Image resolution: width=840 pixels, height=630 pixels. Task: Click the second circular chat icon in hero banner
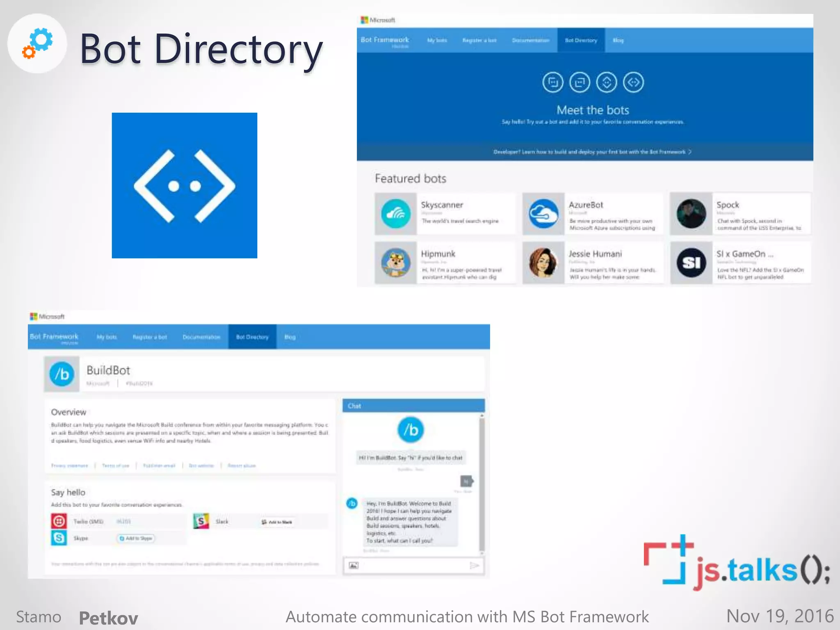pyautogui.click(x=580, y=82)
